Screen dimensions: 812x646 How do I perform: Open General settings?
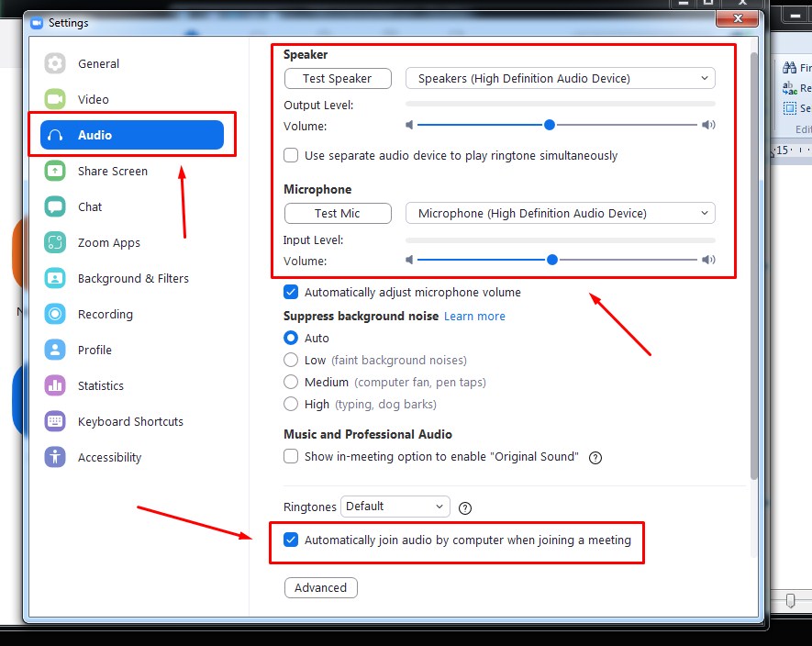98,63
